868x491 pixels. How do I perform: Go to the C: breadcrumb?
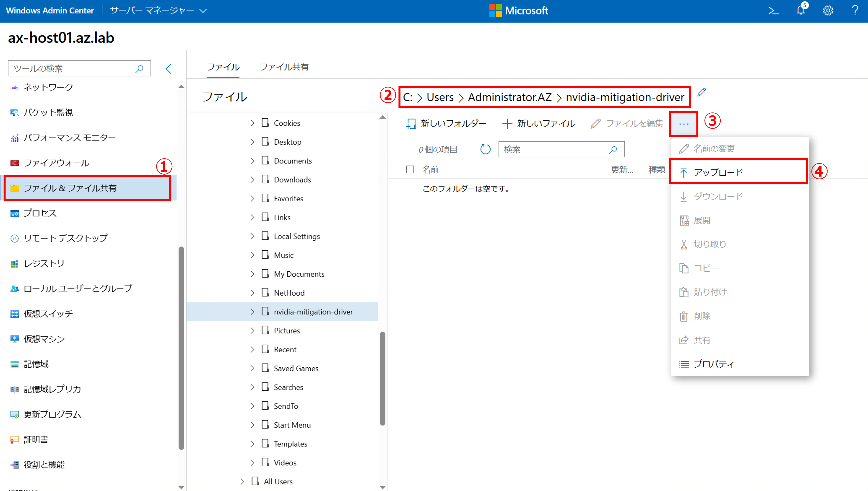pos(408,97)
